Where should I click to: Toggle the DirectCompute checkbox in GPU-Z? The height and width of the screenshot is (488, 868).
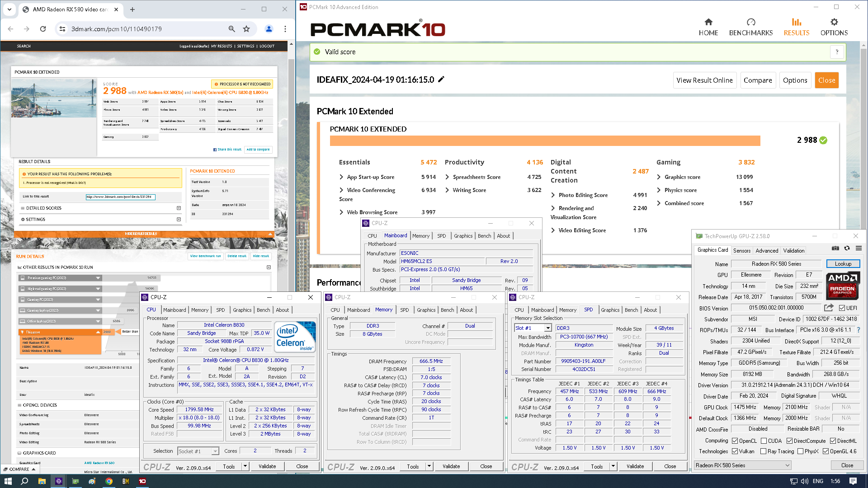pos(789,441)
